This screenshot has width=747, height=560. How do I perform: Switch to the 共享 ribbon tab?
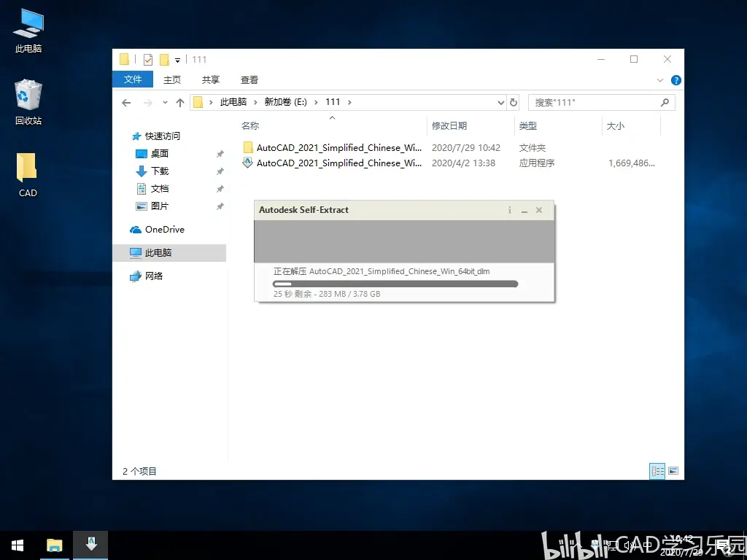click(211, 79)
